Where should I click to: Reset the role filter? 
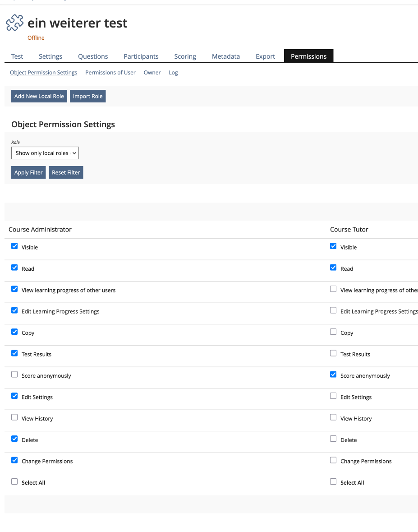pyautogui.click(x=65, y=172)
